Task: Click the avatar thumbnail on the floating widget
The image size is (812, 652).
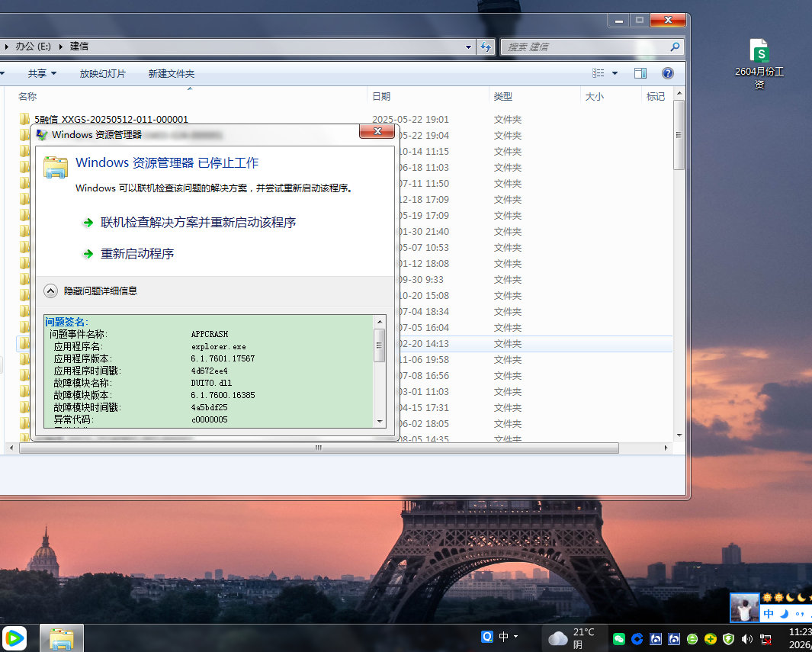Action: [745, 608]
